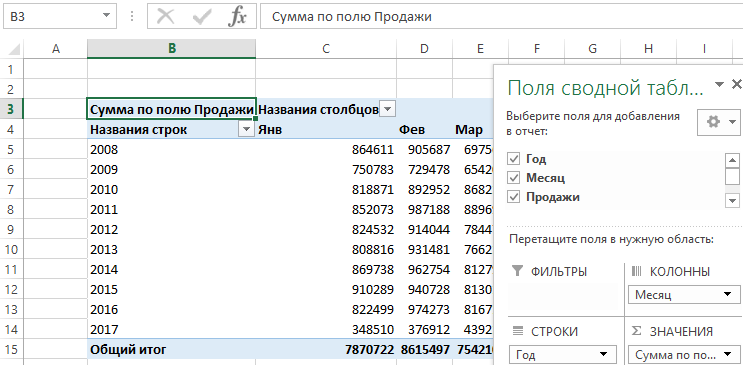Open the Сумма по по... dropdown in Значения
This screenshot has width=743, height=365.
pyautogui.click(x=727, y=354)
